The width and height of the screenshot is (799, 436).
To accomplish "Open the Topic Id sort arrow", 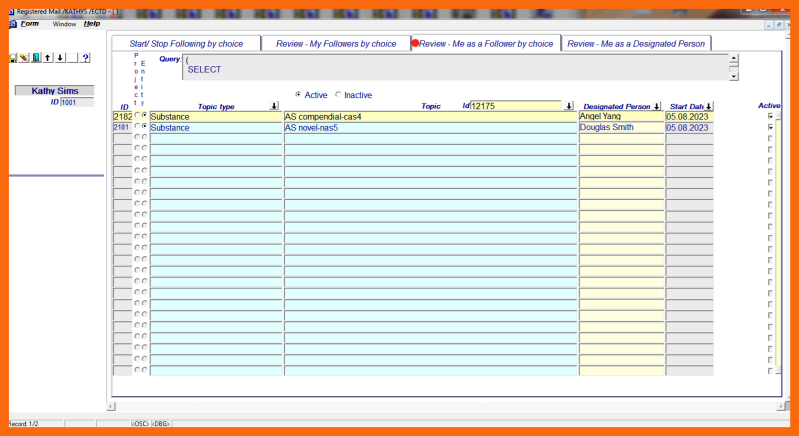I will tap(569, 106).
